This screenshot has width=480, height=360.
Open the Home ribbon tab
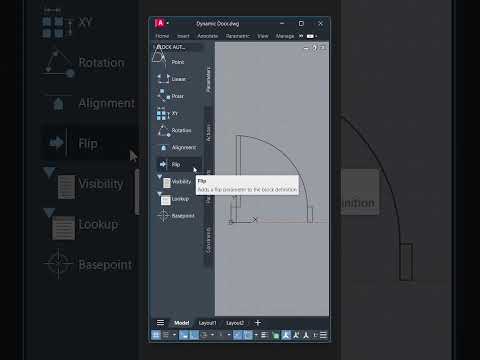(162, 36)
